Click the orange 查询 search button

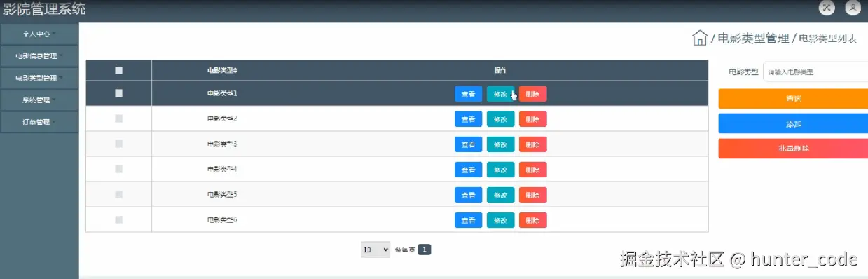click(x=793, y=98)
